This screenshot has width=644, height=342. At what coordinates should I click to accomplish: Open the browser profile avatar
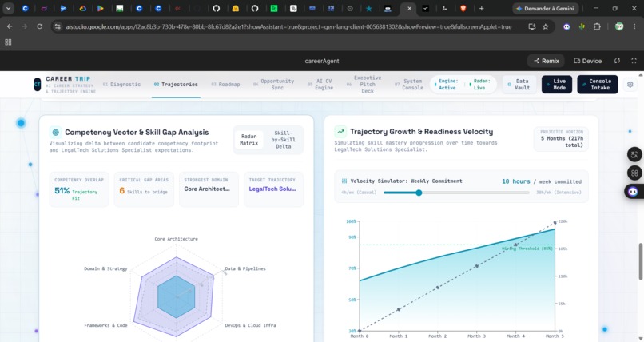(x=619, y=26)
